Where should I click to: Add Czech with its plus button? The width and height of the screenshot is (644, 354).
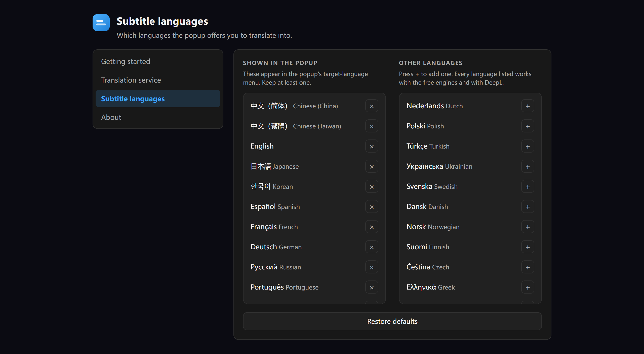pos(528,267)
